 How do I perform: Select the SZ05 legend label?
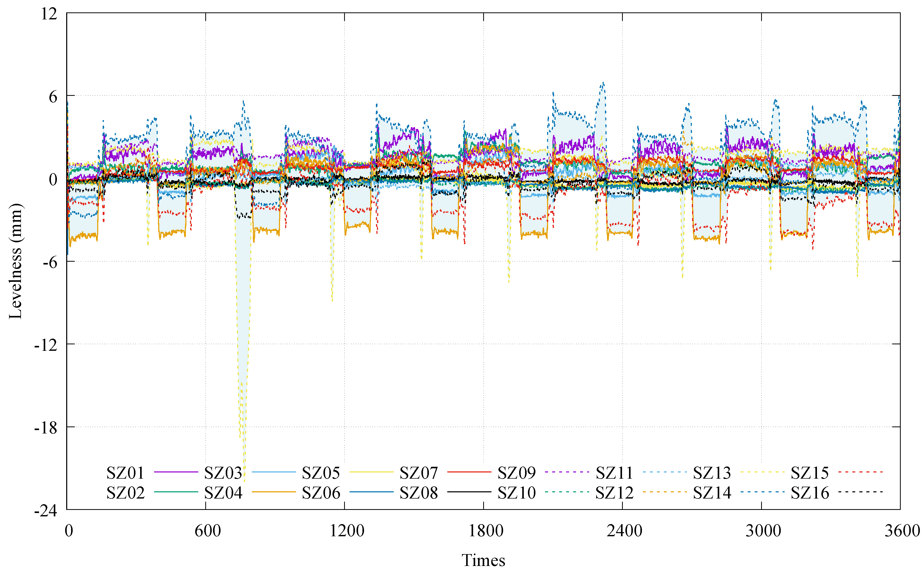click(321, 473)
